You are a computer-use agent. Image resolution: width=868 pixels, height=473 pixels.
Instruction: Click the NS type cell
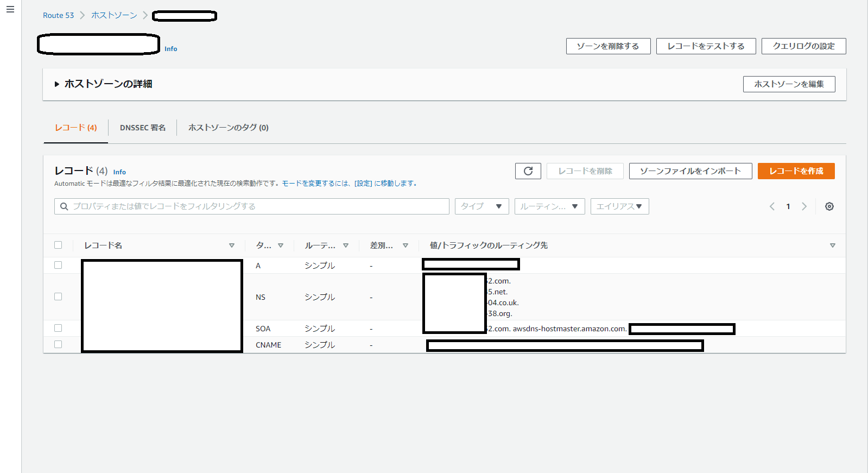pyautogui.click(x=261, y=297)
